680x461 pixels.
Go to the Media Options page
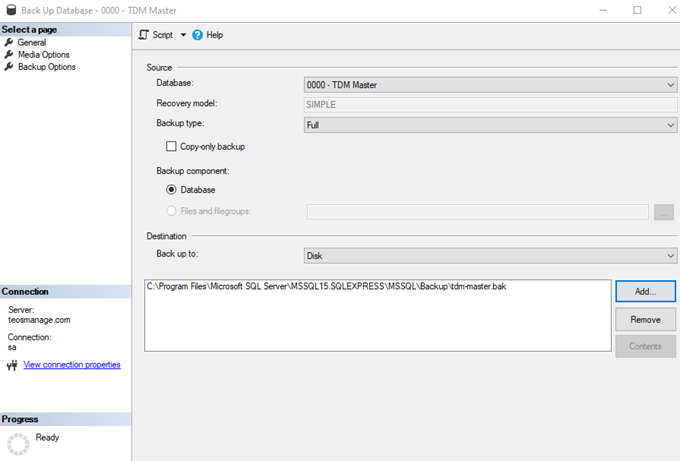pos(43,55)
